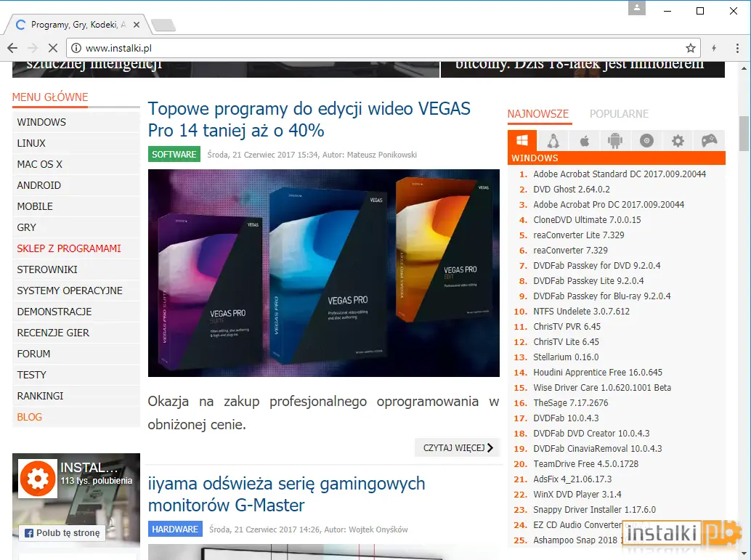
Task: Go back with the browser back arrow
Action: 12,48
